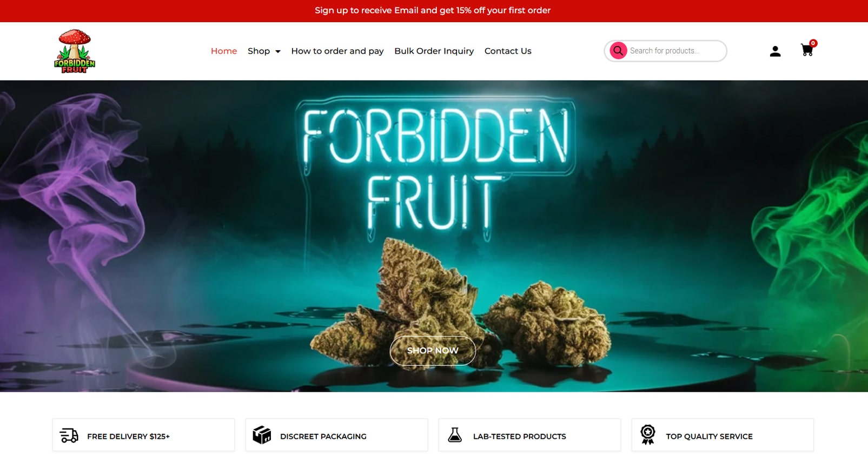Open How to order and pay page
Viewport: 868px width, 475px height.
point(337,51)
